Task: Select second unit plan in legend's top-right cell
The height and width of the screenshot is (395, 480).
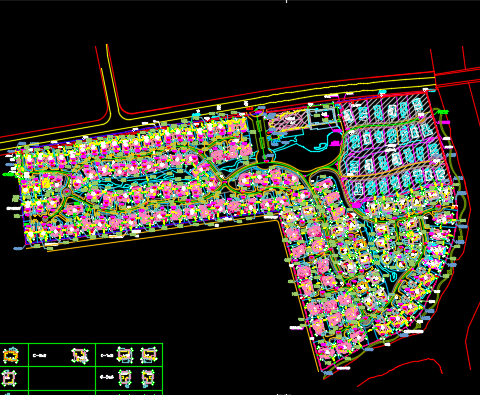Action: point(149,355)
